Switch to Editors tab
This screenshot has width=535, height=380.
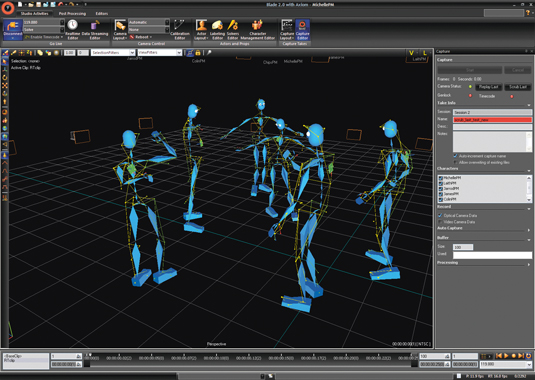click(102, 14)
